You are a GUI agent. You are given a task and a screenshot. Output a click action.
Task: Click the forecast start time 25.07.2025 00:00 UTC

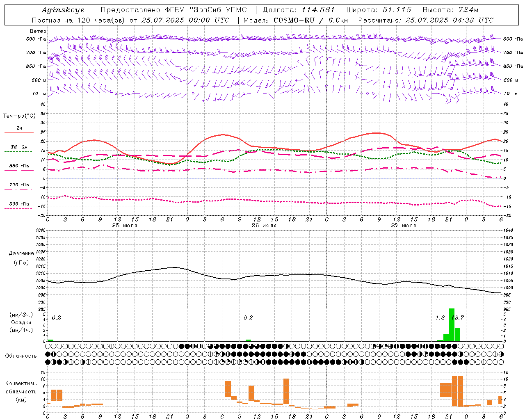point(185,20)
